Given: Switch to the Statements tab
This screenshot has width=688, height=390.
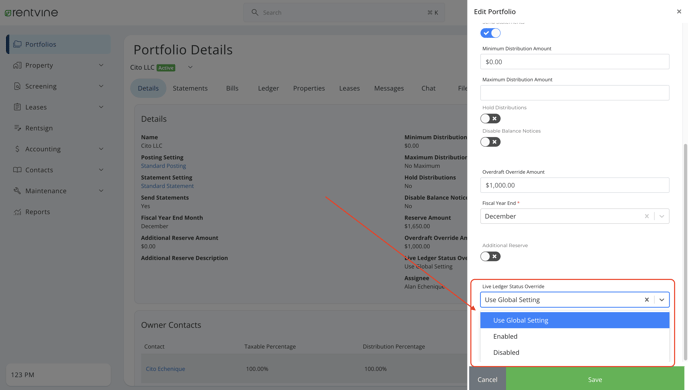Looking at the screenshot, I should pyautogui.click(x=190, y=88).
